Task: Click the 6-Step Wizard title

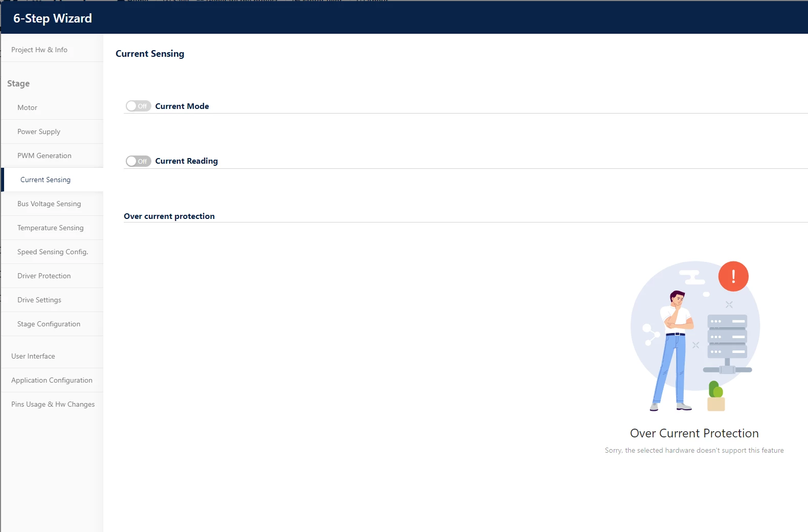Action: coord(53,18)
